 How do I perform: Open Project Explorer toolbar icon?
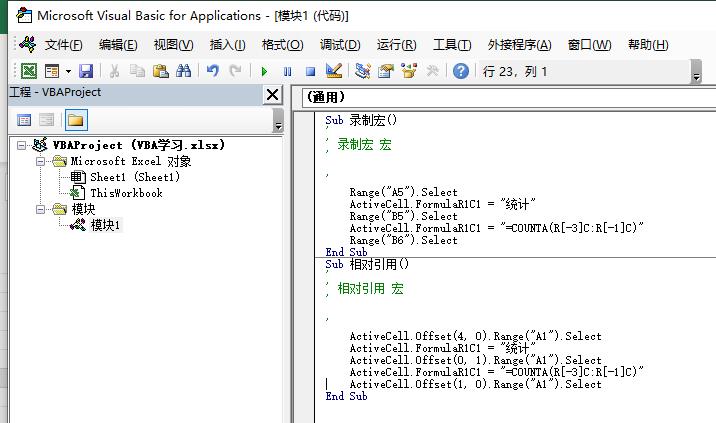(363, 71)
